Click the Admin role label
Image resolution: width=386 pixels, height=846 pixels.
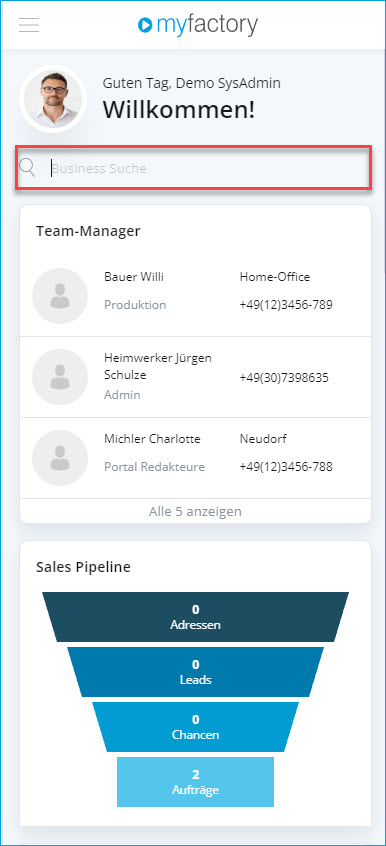tap(122, 395)
